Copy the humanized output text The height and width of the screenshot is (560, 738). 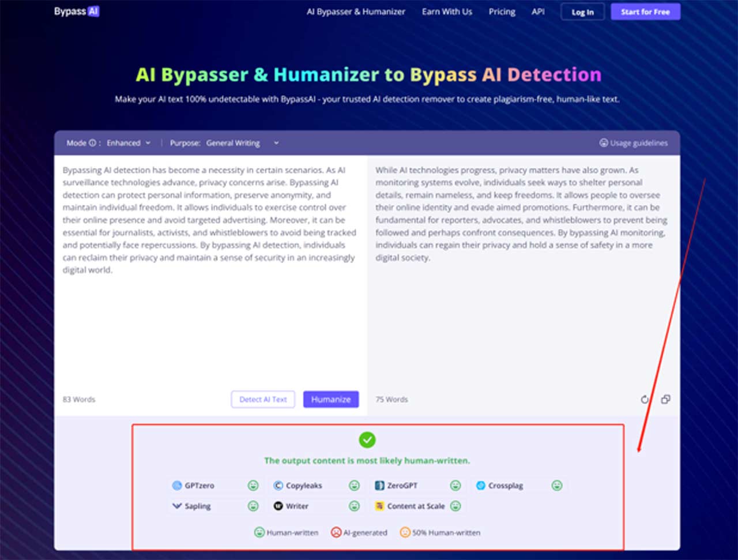coord(665,399)
